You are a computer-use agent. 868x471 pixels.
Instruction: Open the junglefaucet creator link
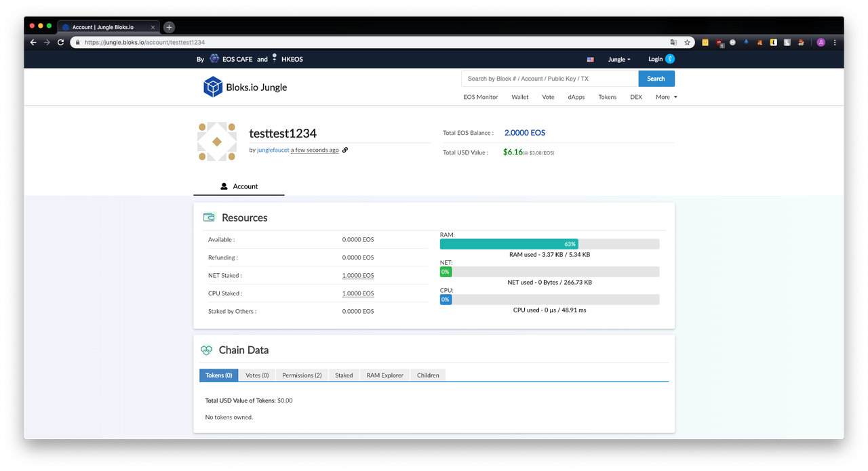coord(273,150)
